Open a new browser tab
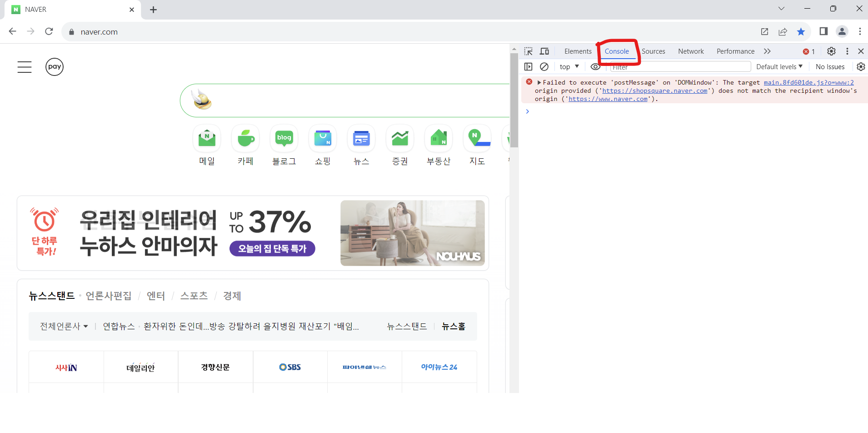Screen dimensions: 868x433 point(153,10)
